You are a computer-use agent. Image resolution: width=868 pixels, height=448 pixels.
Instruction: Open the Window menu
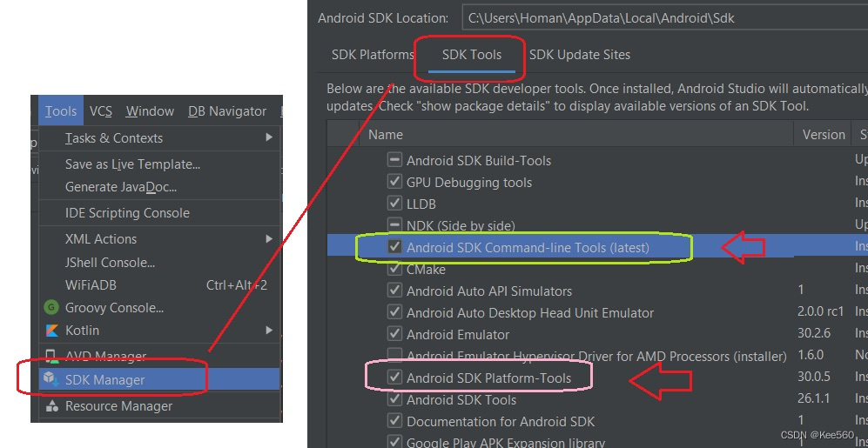tap(150, 111)
